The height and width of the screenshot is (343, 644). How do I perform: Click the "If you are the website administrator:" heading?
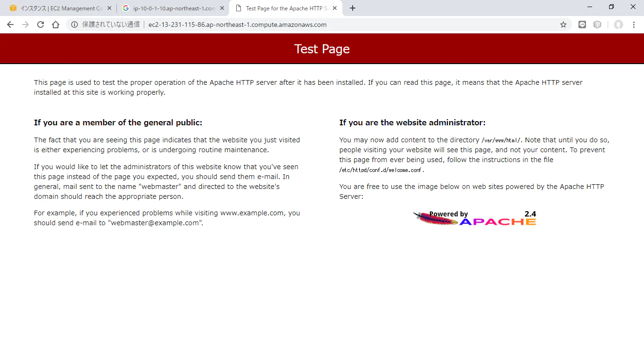point(413,122)
